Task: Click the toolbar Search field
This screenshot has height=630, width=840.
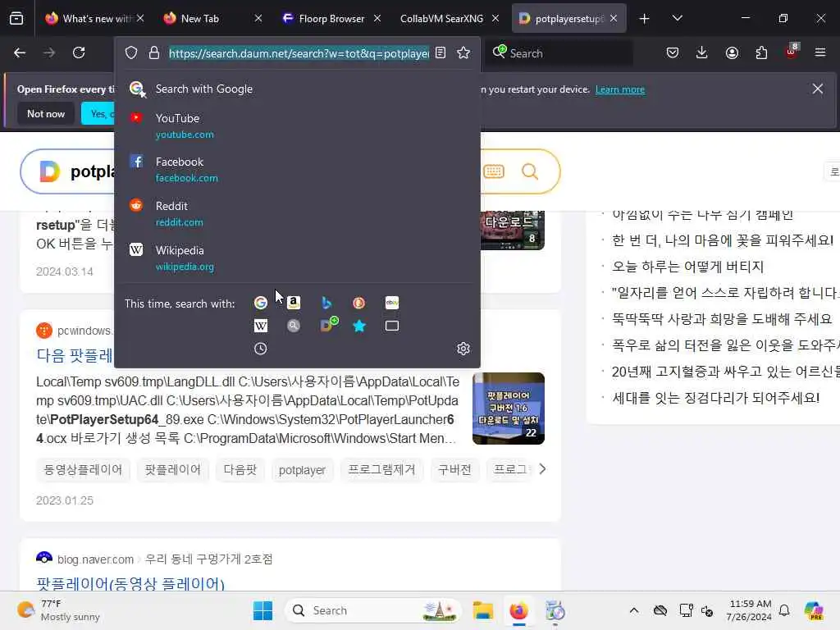Action: click(x=559, y=53)
